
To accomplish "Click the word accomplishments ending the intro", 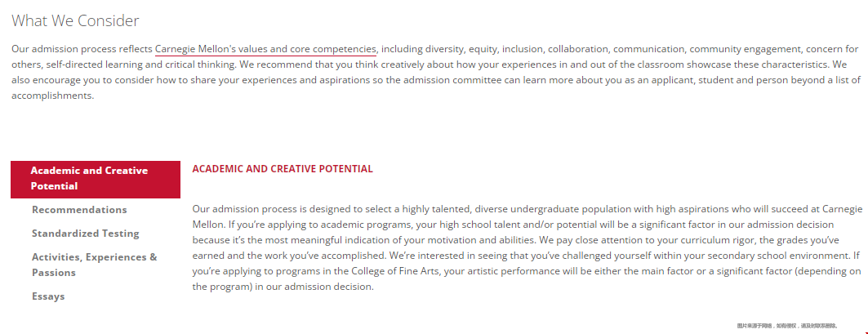I will (52, 96).
